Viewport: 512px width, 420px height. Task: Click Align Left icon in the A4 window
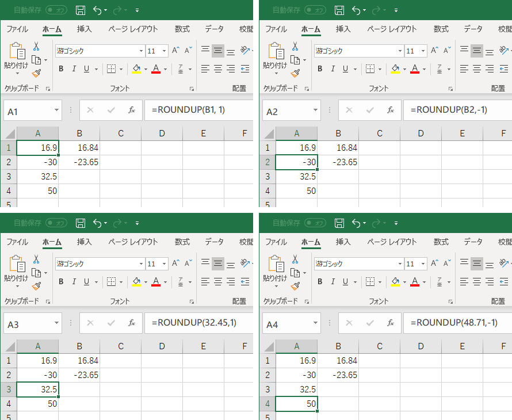pos(464,282)
